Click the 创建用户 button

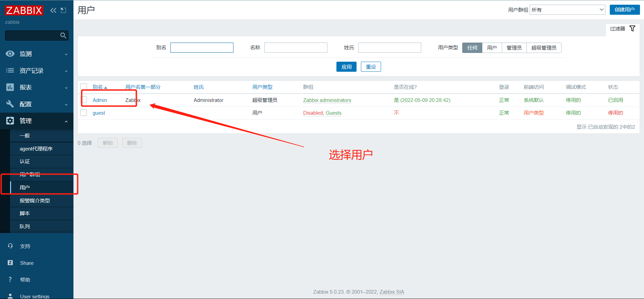(625, 10)
